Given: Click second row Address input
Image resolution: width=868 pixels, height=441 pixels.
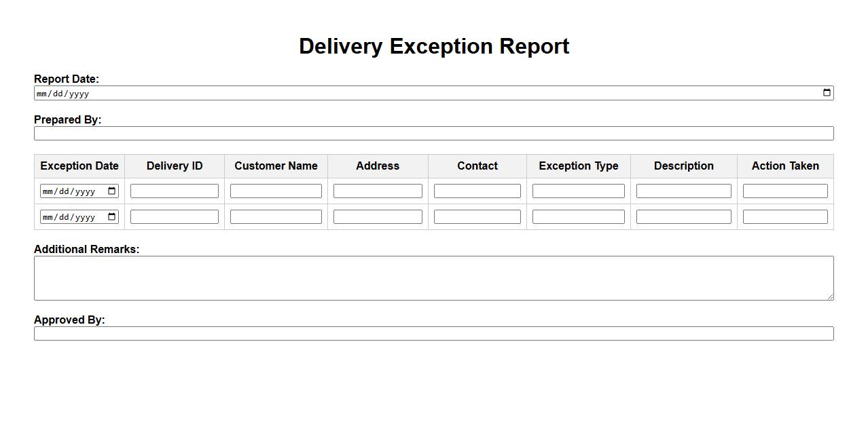Looking at the screenshot, I should (378, 217).
